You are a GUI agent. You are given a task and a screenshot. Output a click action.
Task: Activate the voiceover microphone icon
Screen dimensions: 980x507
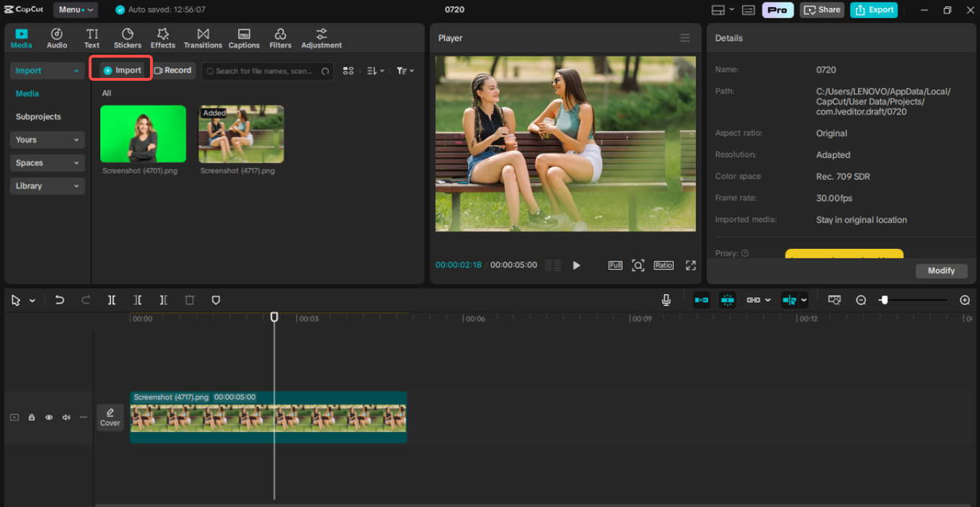tap(666, 299)
